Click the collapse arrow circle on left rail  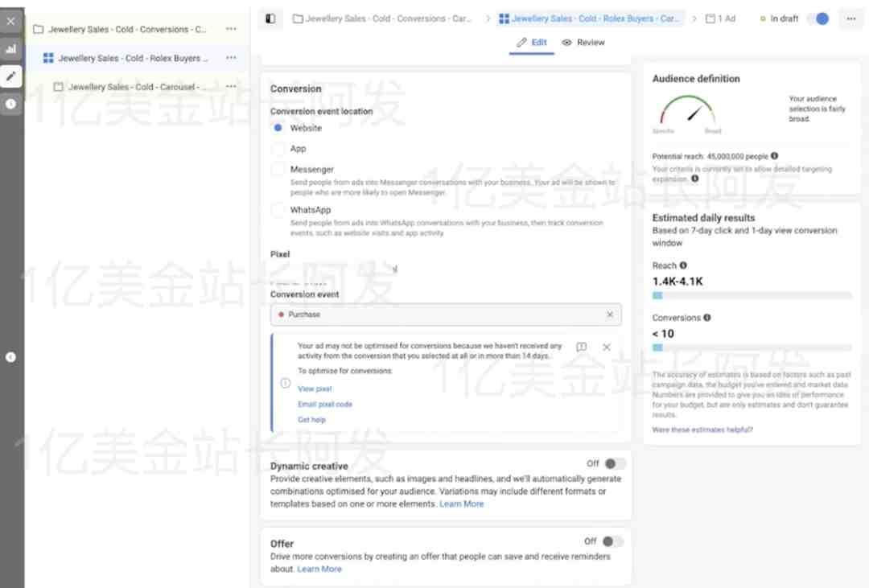[10, 357]
